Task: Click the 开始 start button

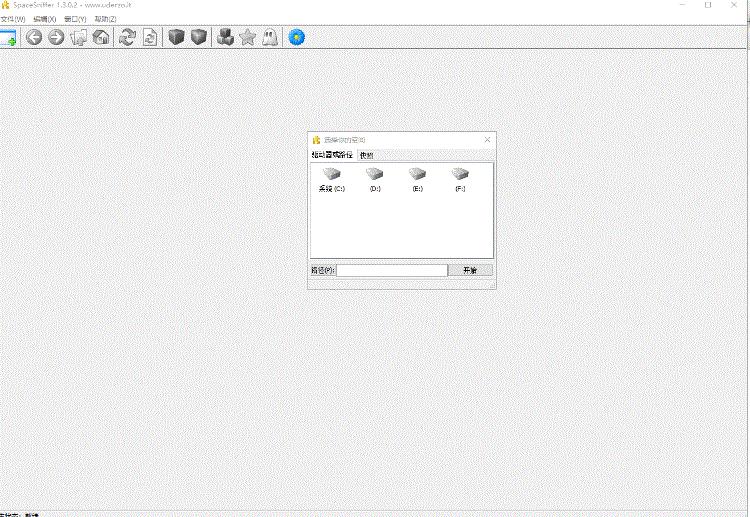Action: [x=470, y=270]
